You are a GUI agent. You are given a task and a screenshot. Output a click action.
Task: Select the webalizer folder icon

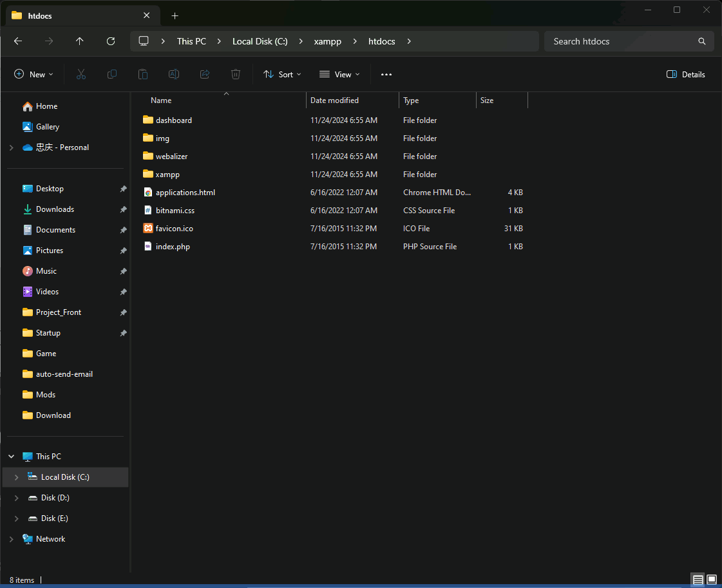coord(147,156)
